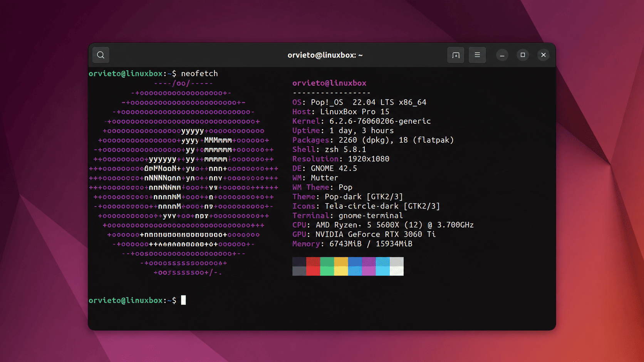Viewport: 644px width, 362px height.
Task: Click the blue color block in palette
Action: coord(355,266)
